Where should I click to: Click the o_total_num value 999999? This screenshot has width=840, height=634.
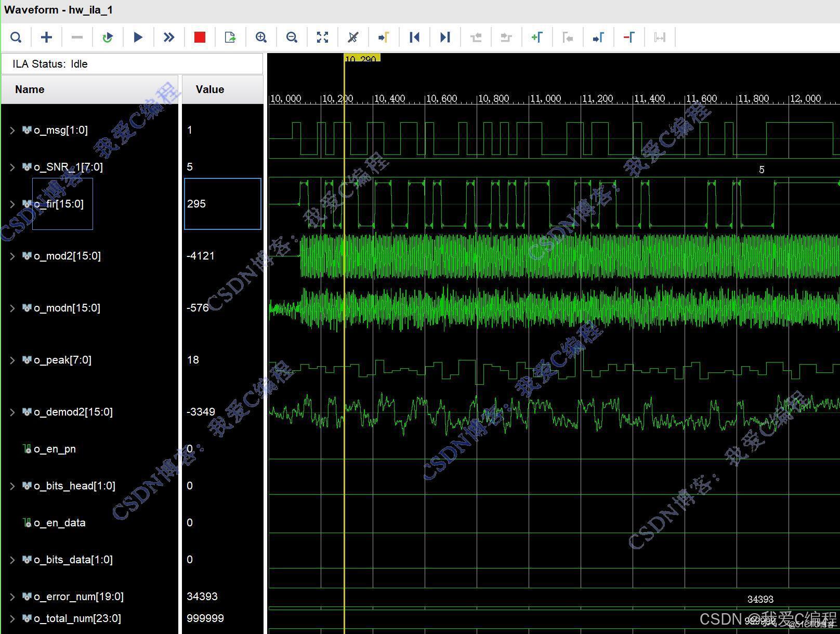point(205,618)
